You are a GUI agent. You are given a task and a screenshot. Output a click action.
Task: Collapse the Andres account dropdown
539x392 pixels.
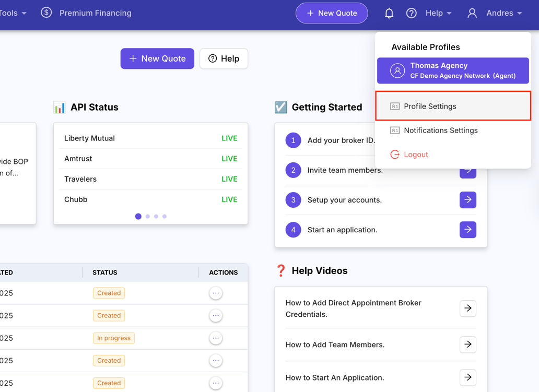504,13
